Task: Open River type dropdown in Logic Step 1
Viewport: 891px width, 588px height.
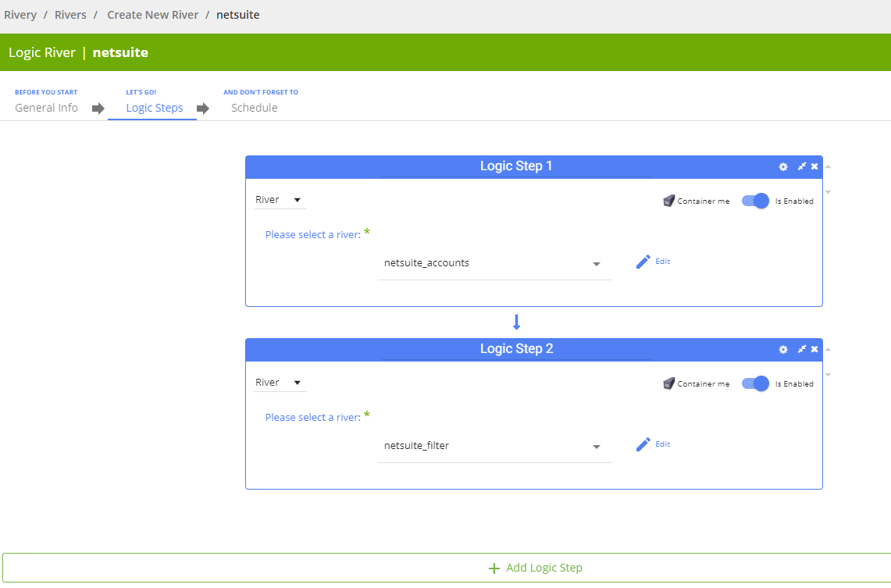Action: pos(280,200)
